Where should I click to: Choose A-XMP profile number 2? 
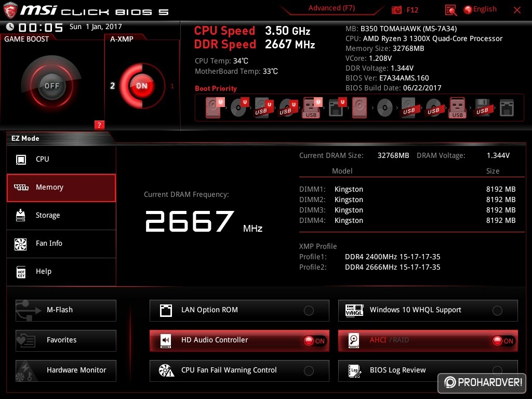tap(112, 86)
